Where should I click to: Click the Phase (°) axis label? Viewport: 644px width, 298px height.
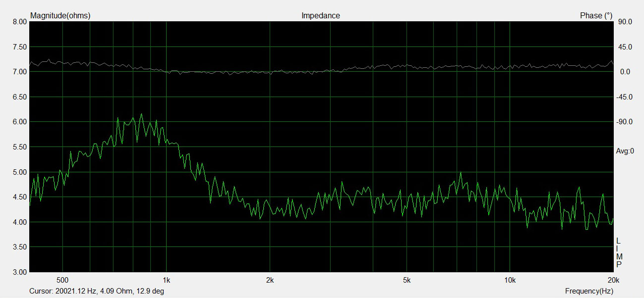tap(596, 16)
